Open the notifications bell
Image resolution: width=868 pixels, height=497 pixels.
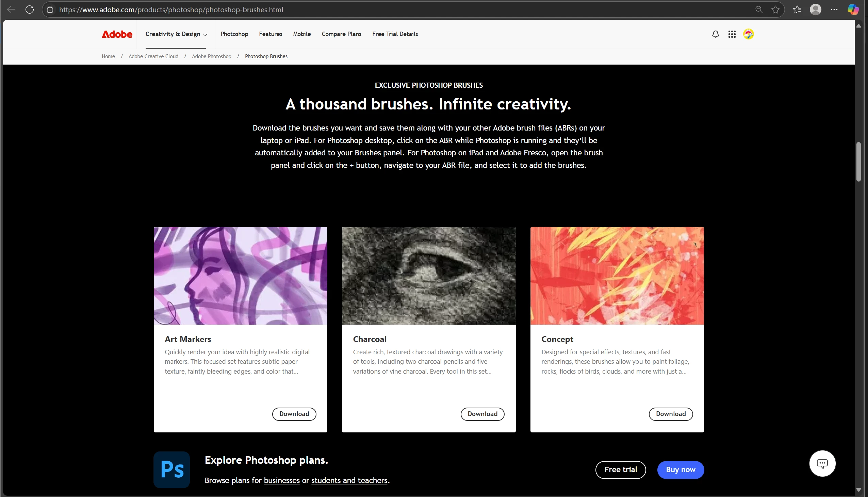(715, 34)
